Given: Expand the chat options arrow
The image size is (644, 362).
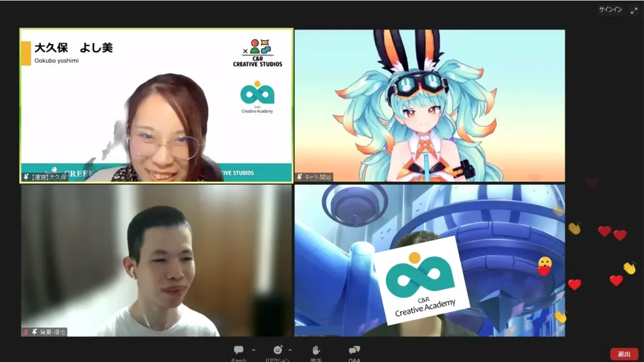Looking at the screenshot, I should click(253, 350).
